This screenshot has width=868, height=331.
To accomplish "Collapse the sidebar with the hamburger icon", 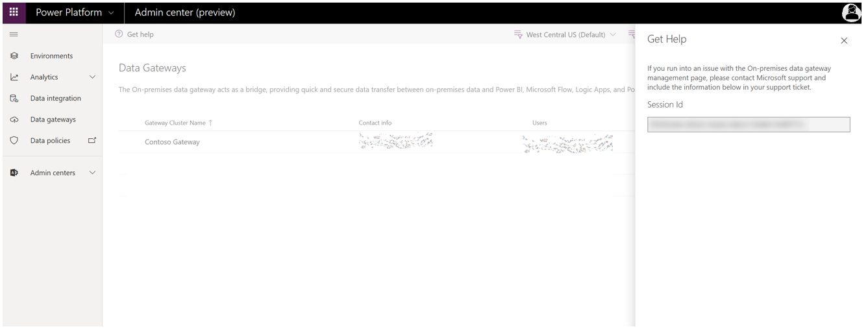I will [14, 34].
